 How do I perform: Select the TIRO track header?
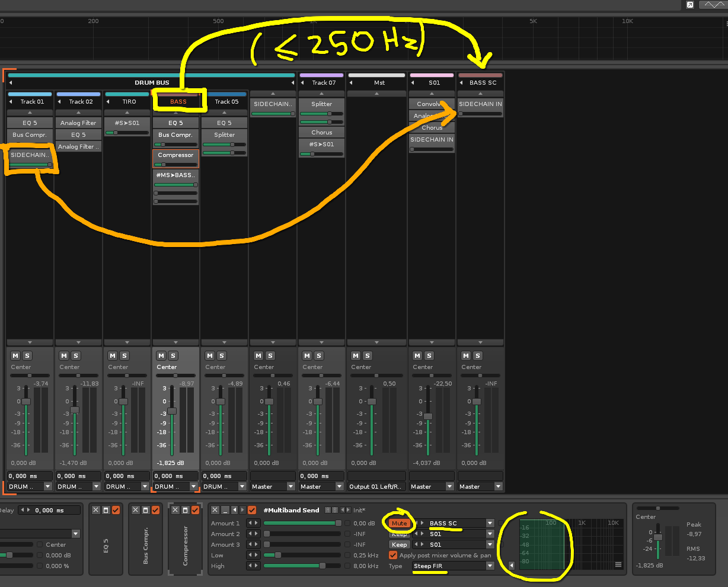pos(129,102)
